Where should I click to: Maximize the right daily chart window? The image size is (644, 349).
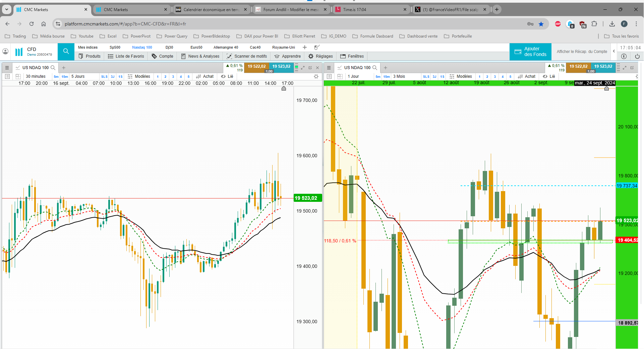(625, 68)
